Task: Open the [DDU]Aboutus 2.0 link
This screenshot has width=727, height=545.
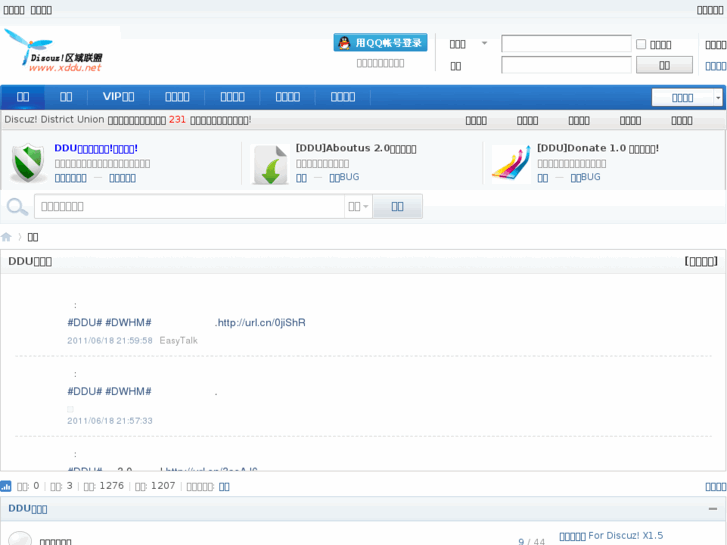Action: pyautogui.click(x=356, y=148)
